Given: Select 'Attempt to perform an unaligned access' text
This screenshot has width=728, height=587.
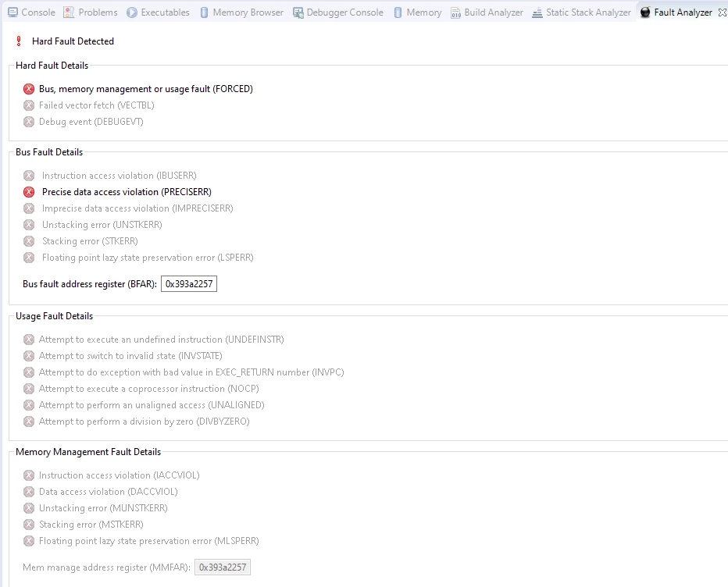Looking at the screenshot, I should [x=122, y=405].
